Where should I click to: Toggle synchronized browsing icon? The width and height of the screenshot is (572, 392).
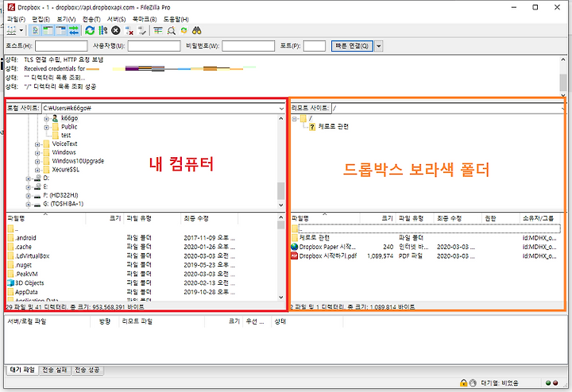tap(184, 31)
